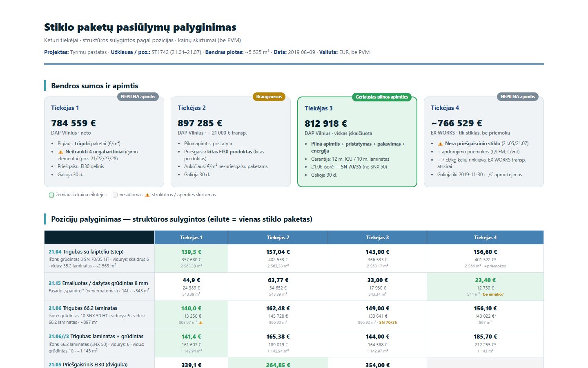Viewport: 588px width, 368px height.
Task: Click the warning icon beside 'Nėra priešgaisrinio stiklo'
Action: (440, 144)
